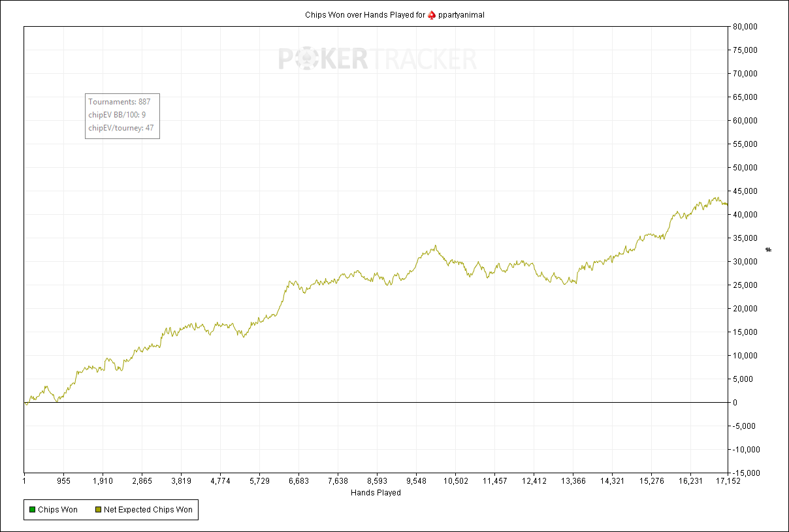
Task: Click y-axis value 60,000
Action: tap(745, 121)
